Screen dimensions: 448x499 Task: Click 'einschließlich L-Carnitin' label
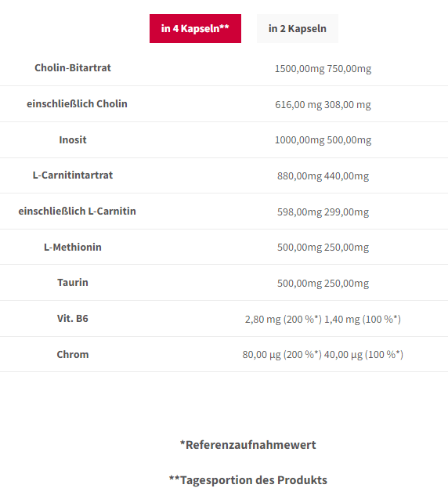pos(77,211)
